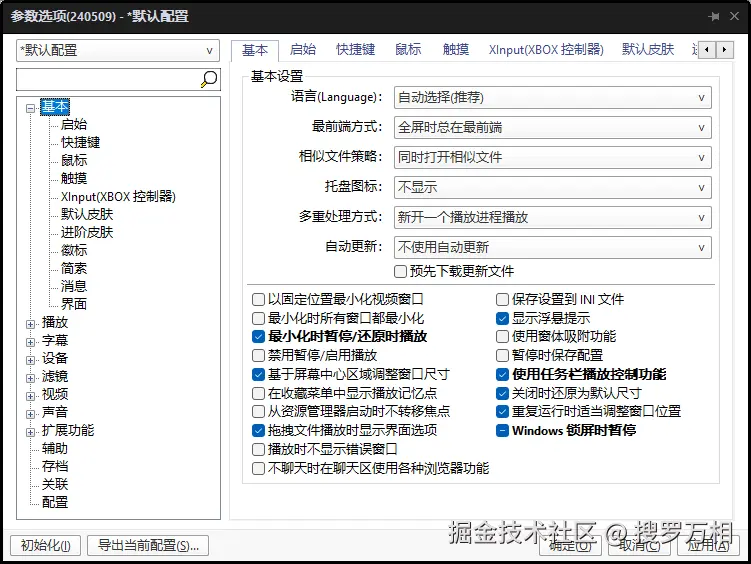Switch to the XInput(XBOX 控制器) tab
Image resolution: width=751 pixels, height=564 pixels.
click(x=546, y=49)
